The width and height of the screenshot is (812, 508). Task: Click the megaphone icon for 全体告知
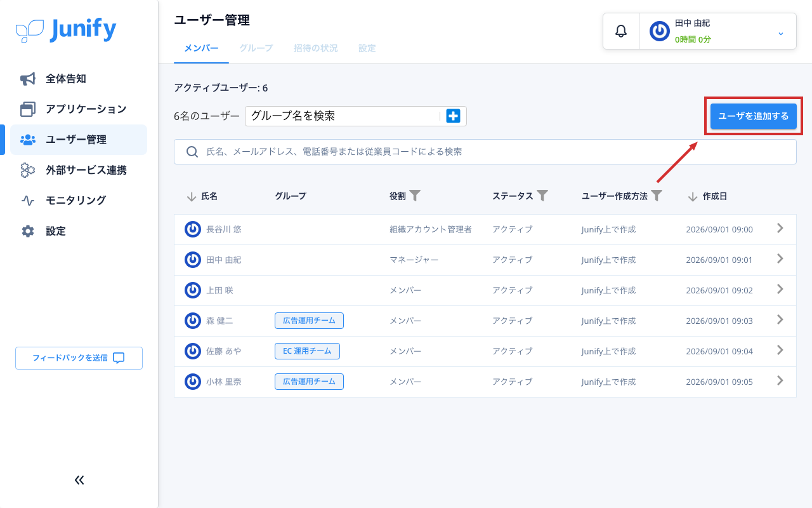point(28,79)
